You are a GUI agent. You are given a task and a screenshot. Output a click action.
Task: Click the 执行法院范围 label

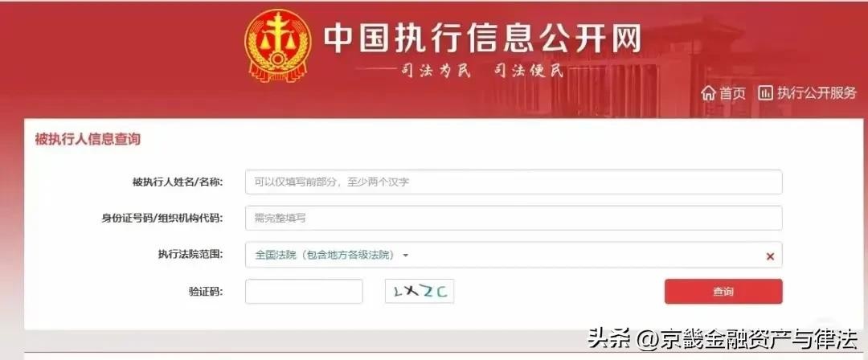tap(190, 255)
